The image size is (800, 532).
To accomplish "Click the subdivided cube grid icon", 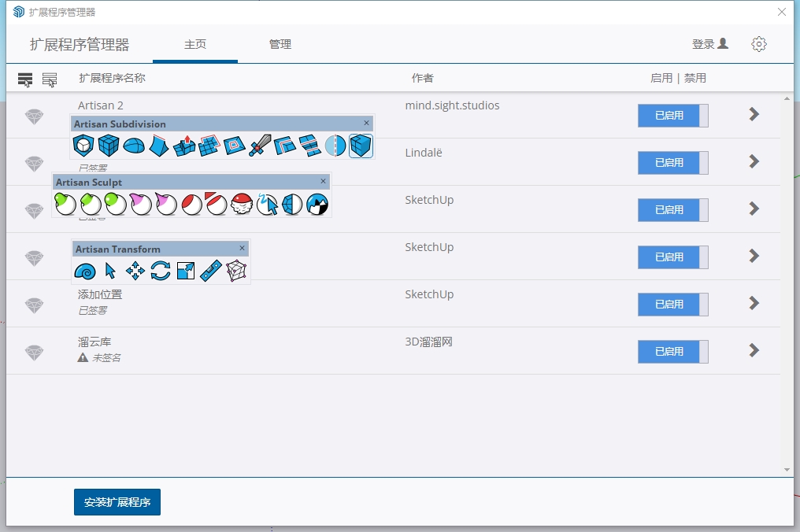I will 108,146.
